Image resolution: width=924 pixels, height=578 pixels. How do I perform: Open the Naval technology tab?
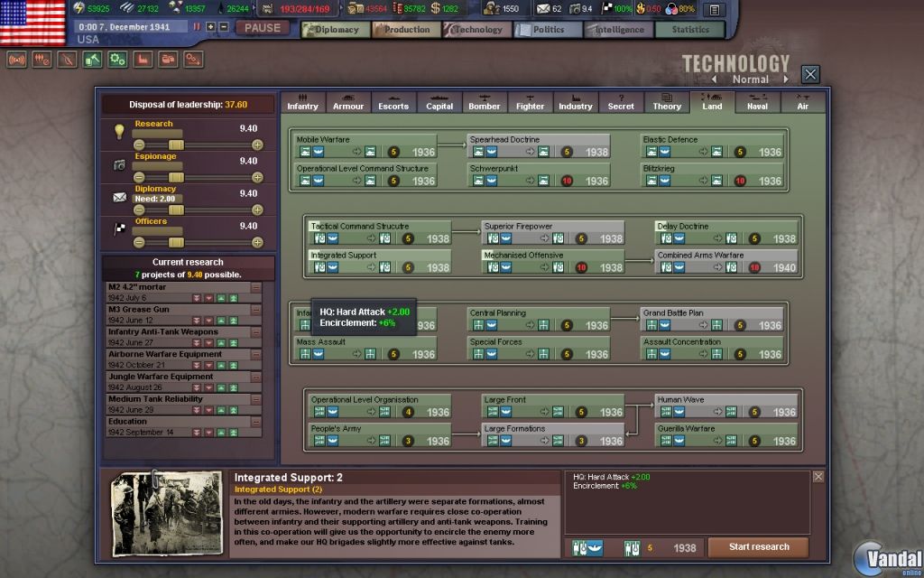click(757, 102)
